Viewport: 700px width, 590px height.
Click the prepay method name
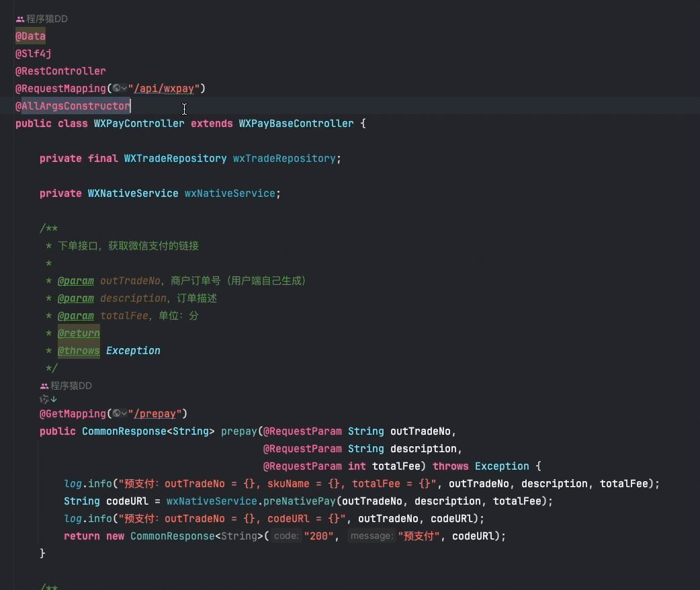click(239, 431)
